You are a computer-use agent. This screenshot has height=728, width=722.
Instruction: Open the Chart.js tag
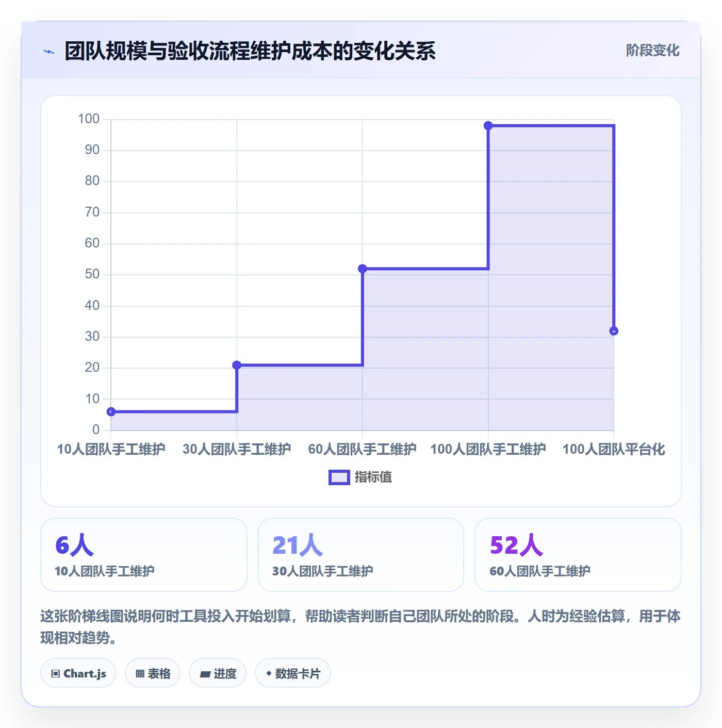78,673
